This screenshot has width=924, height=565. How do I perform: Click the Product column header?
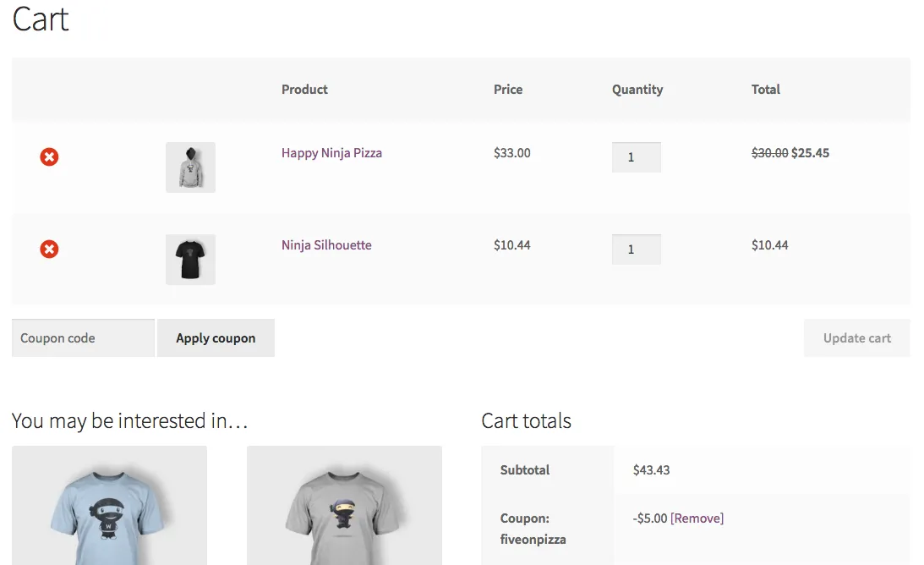(304, 90)
